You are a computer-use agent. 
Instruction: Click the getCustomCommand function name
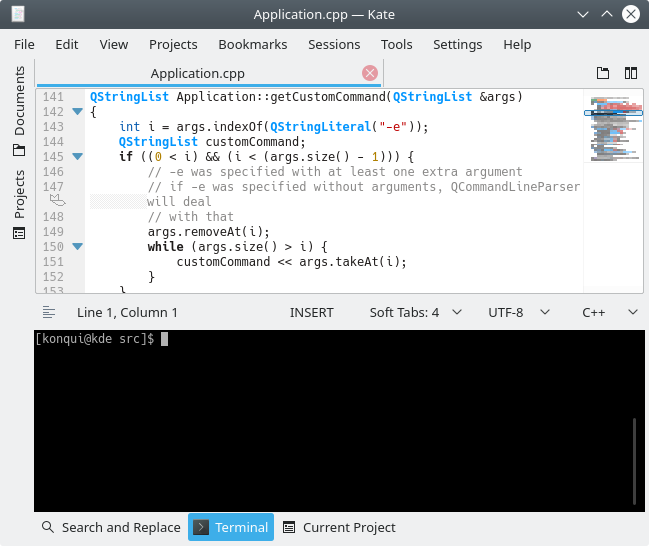click(x=328, y=96)
